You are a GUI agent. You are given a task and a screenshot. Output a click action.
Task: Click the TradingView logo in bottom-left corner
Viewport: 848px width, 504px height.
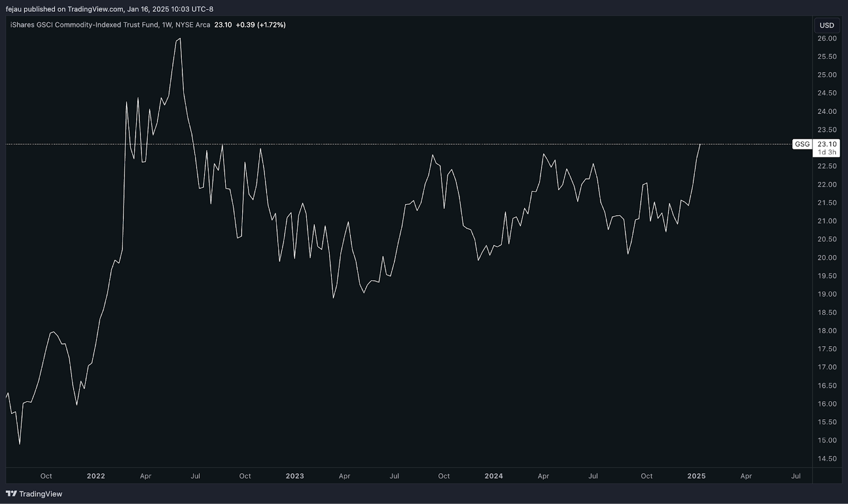(34, 494)
